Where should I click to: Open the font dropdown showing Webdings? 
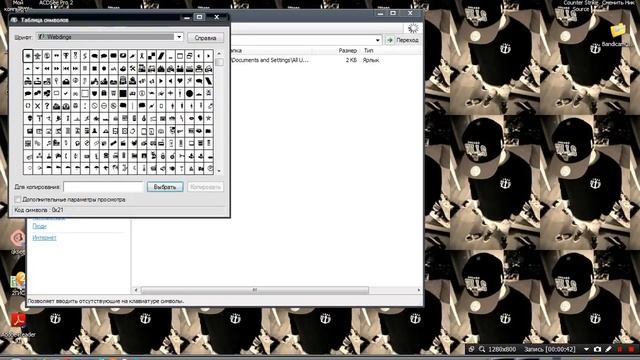pyautogui.click(x=179, y=37)
